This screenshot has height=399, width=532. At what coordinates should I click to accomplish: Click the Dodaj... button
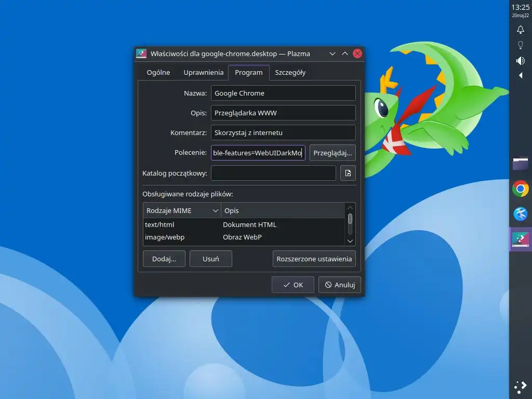(x=164, y=259)
